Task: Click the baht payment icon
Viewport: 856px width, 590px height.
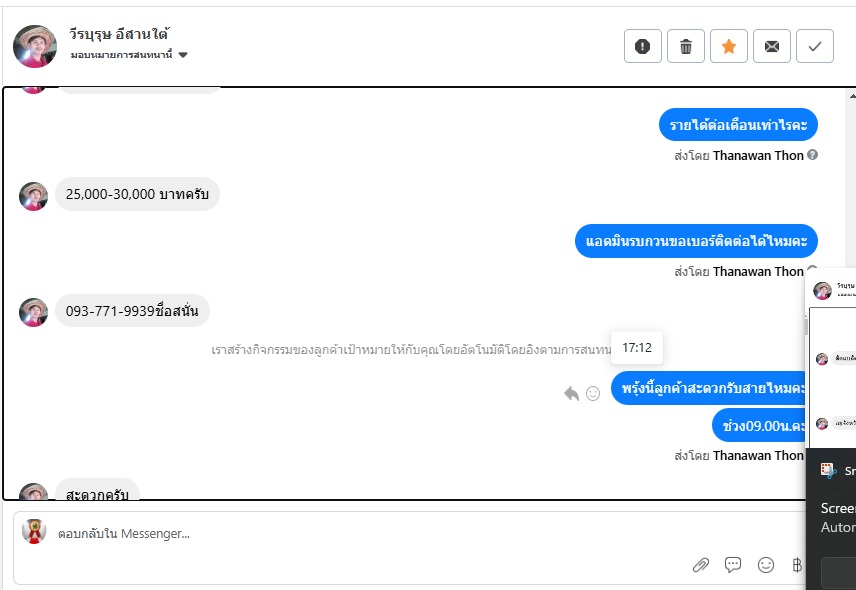Action: click(797, 565)
